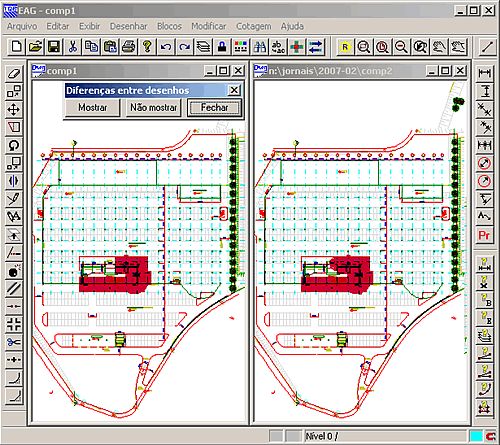Click the zoom out magnifier icon
The width and height of the screenshot is (500, 445).
click(x=401, y=47)
